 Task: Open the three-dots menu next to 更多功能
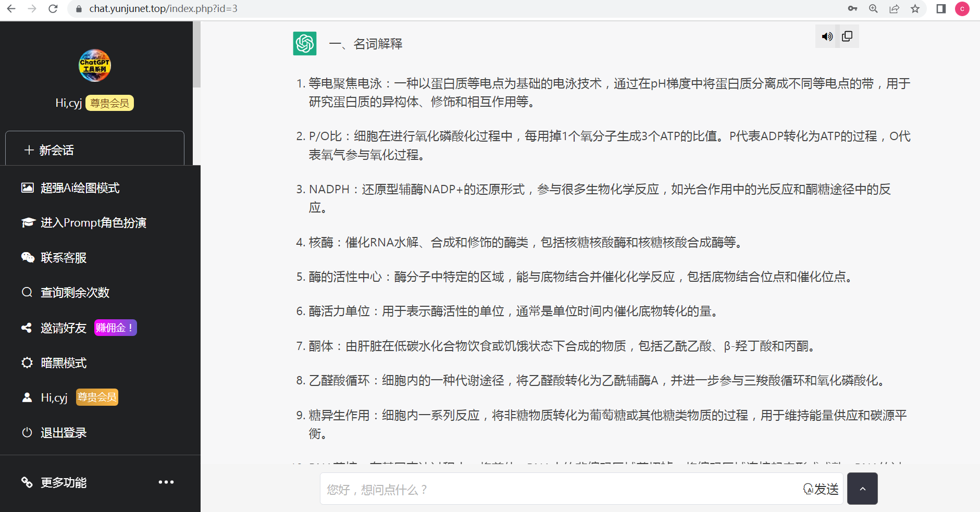point(166,482)
